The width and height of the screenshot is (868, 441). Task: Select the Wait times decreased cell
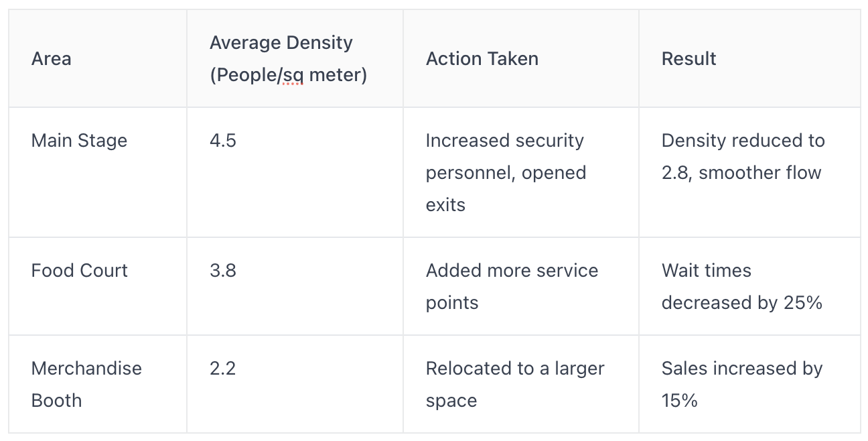[x=749, y=286]
